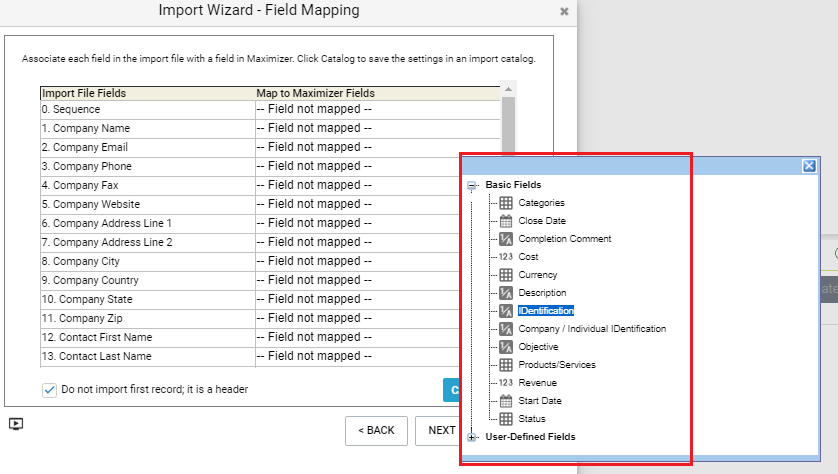Select the Objective field label

click(538, 347)
